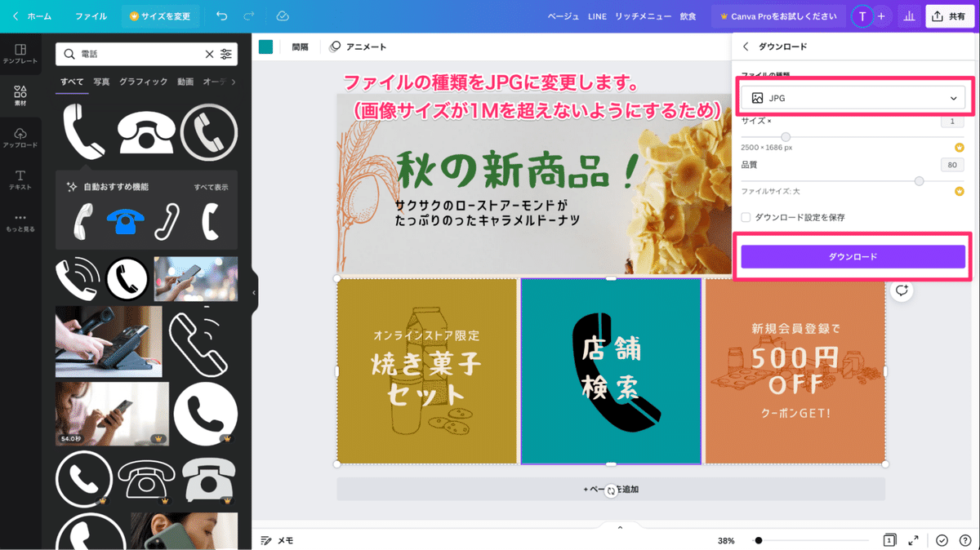Select the ringing handset with sound waves graphic

pos(77,278)
